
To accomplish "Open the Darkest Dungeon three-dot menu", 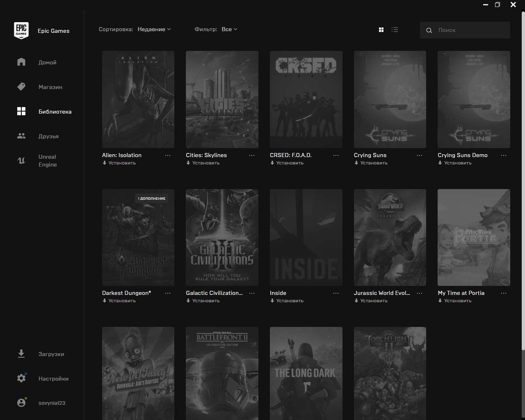I will click(168, 293).
